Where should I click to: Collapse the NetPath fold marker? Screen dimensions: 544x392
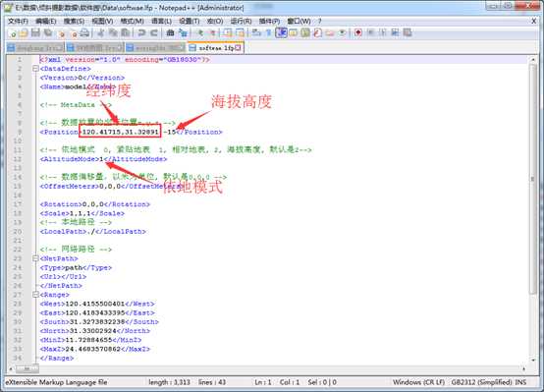click(x=35, y=258)
